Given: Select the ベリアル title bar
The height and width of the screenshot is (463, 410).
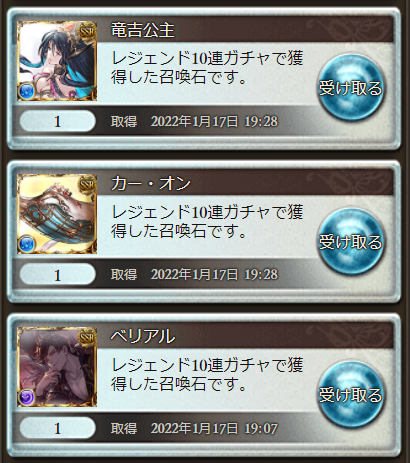Looking at the screenshot, I should tap(245, 337).
